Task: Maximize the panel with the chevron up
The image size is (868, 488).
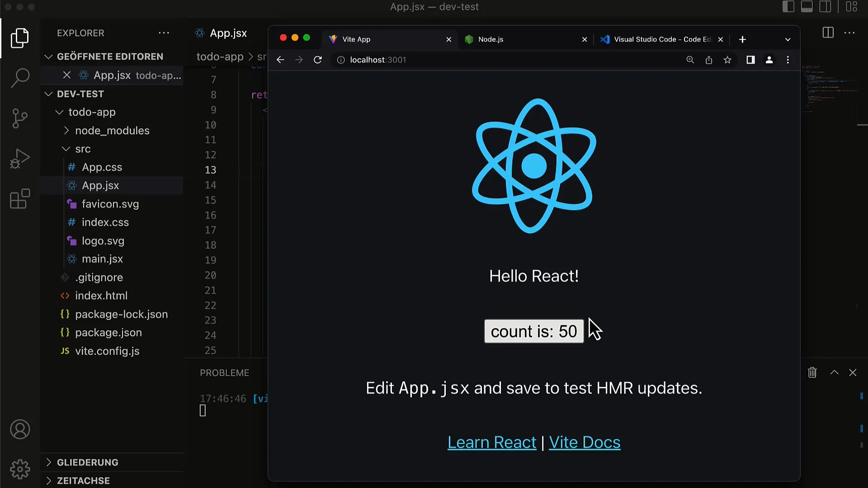Action: 835,372
